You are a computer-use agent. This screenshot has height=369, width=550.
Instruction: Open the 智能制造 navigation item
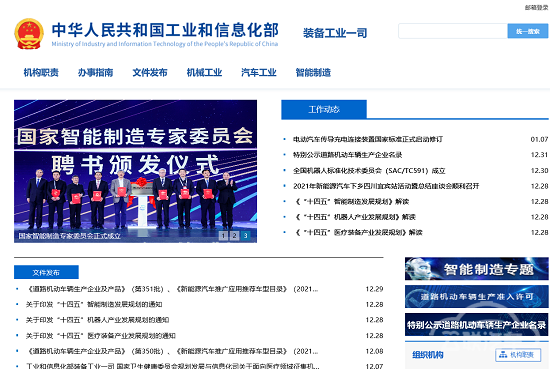point(313,73)
